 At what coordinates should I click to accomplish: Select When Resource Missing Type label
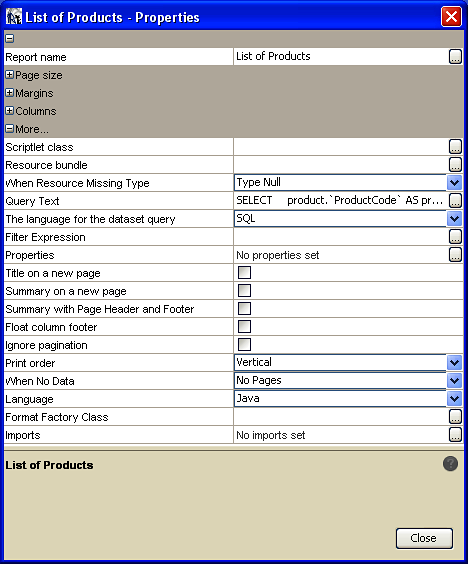[77, 183]
